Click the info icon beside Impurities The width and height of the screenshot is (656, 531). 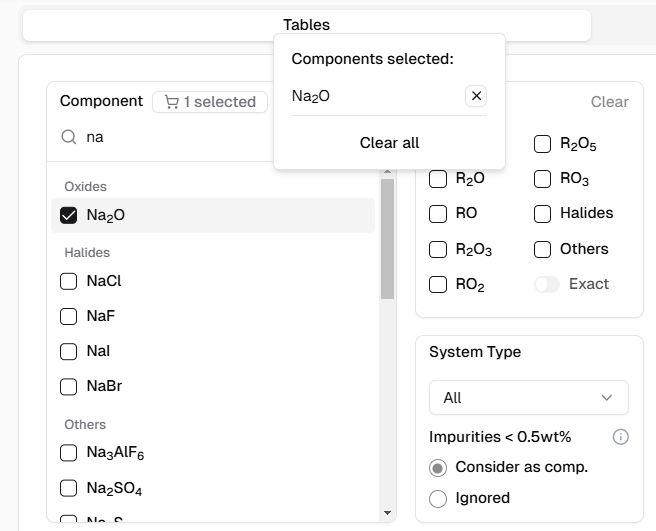pos(620,437)
